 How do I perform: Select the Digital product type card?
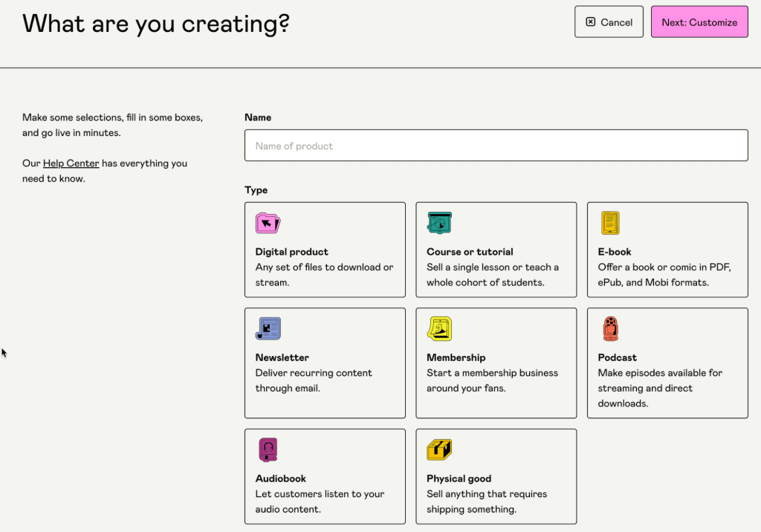pos(325,249)
